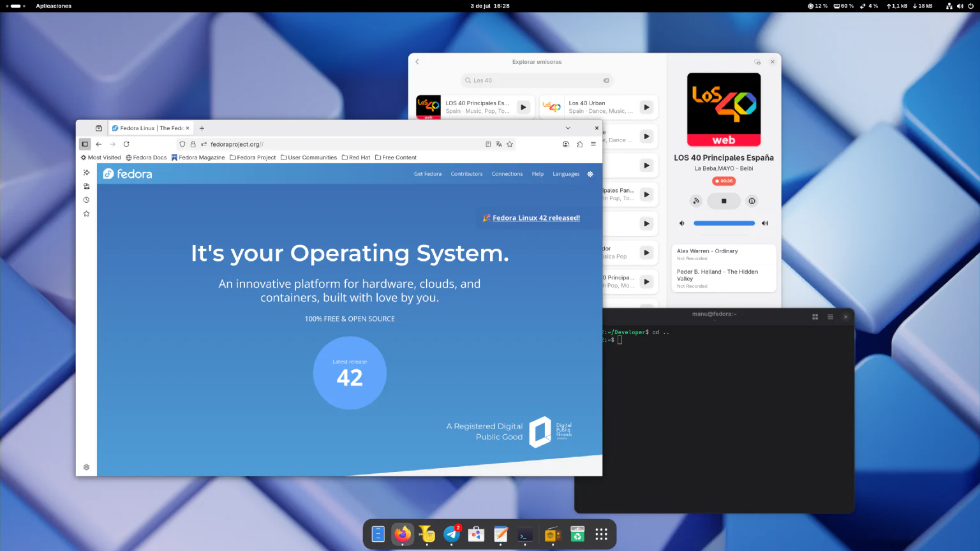Launch Telegram from the dock
This screenshot has width=980, height=551.
(452, 534)
